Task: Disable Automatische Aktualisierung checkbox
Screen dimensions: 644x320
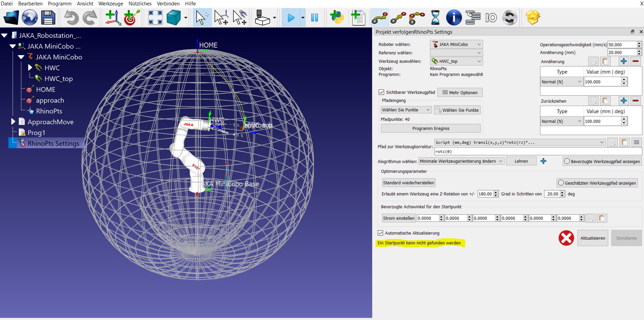Action: pyautogui.click(x=380, y=233)
